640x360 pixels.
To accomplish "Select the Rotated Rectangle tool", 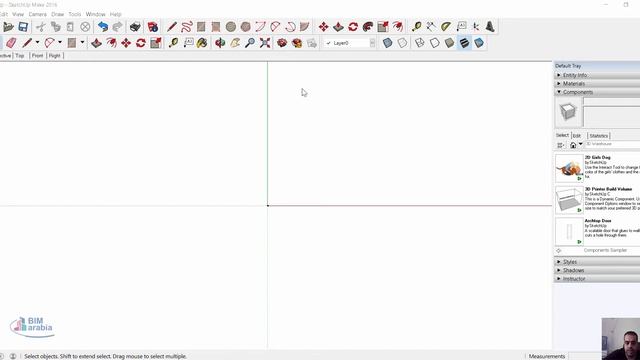I will coord(216,27).
